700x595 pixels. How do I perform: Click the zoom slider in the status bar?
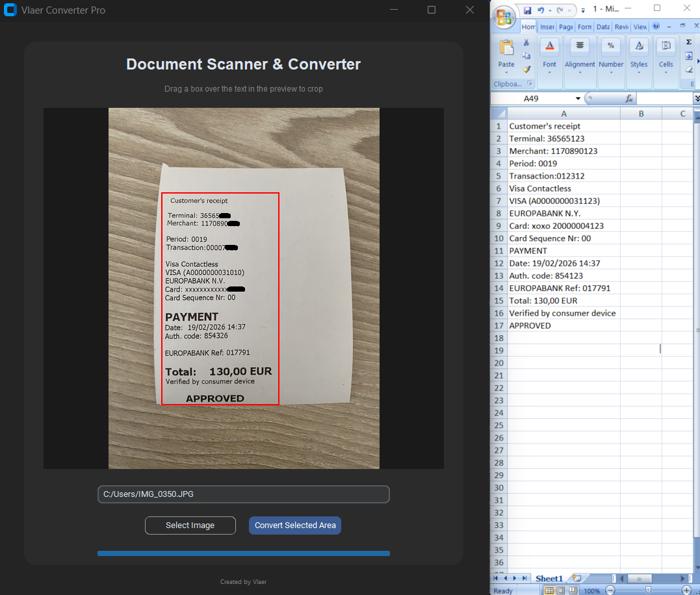pos(648,589)
